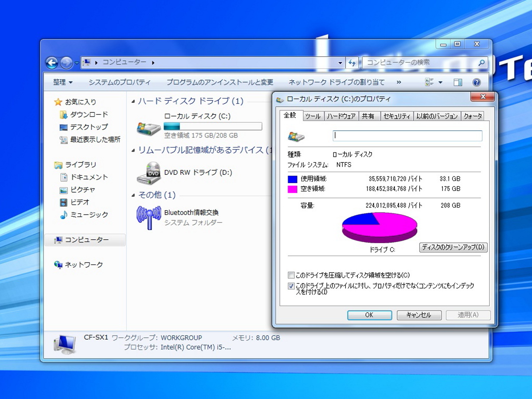Switch to the ハードウェア tab
The width and height of the screenshot is (532, 399).
click(x=341, y=116)
